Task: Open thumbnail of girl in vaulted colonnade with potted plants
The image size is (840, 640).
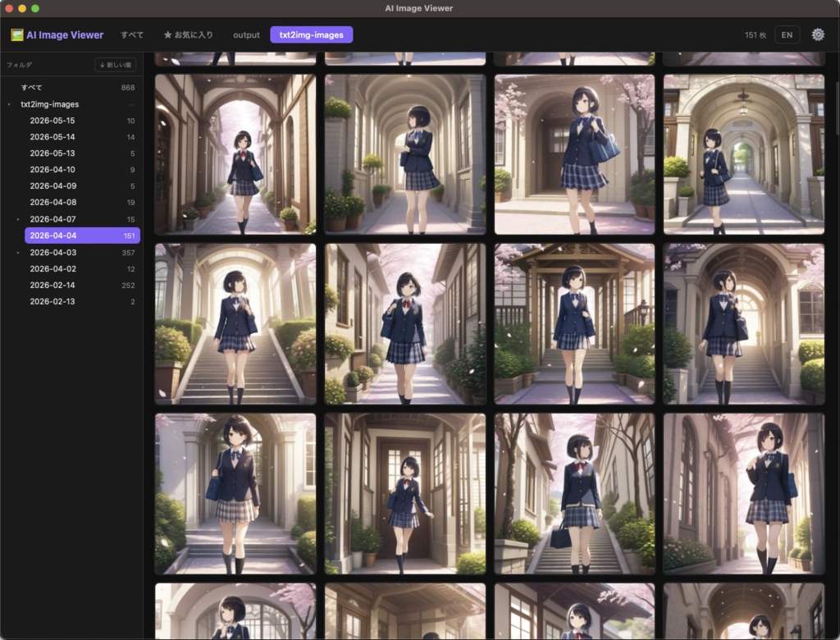Action: (405, 154)
